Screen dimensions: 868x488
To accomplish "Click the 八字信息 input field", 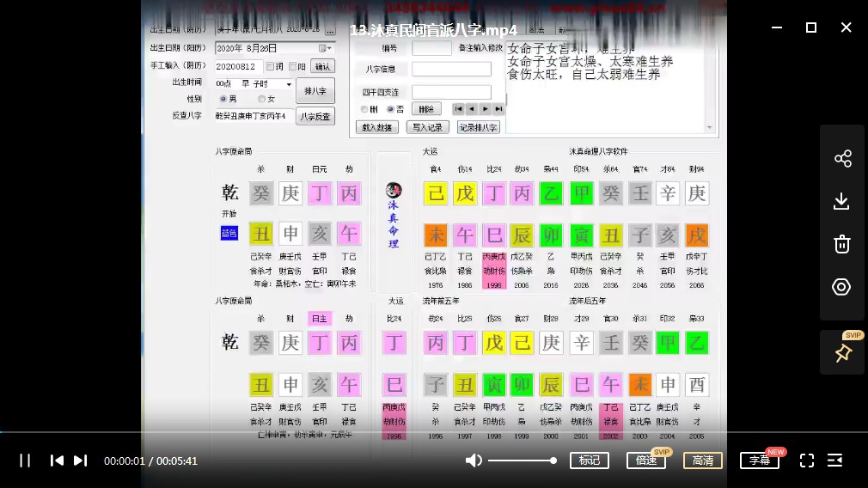I will 451,70.
